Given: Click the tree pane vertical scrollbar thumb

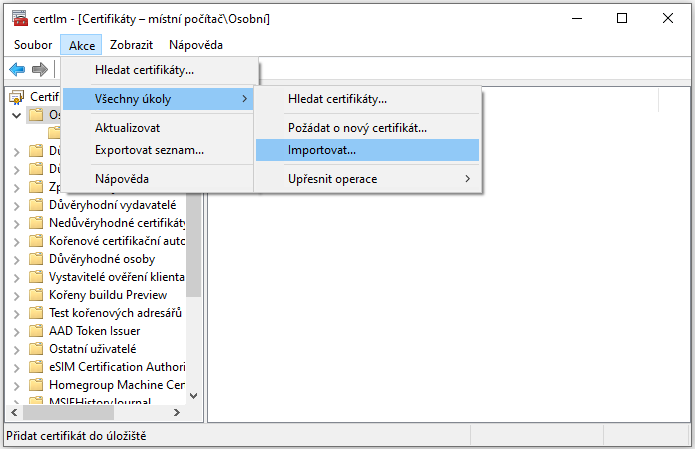Looking at the screenshot, I should pos(194,245).
